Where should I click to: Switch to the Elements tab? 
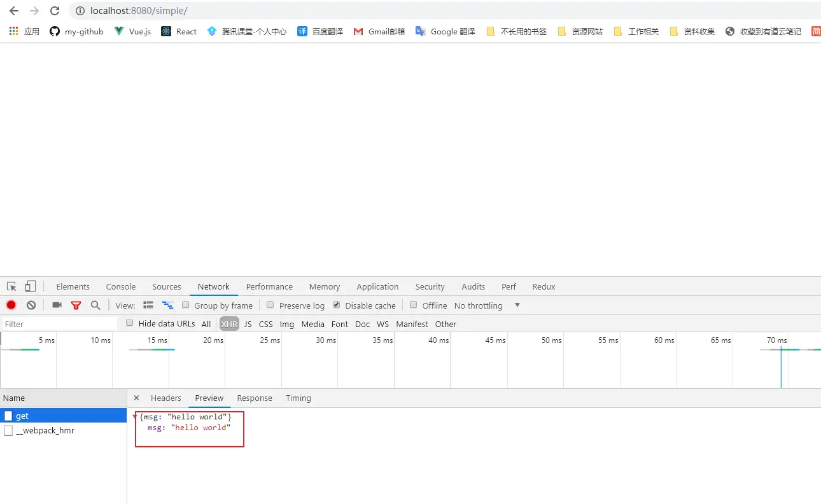[x=73, y=286]
